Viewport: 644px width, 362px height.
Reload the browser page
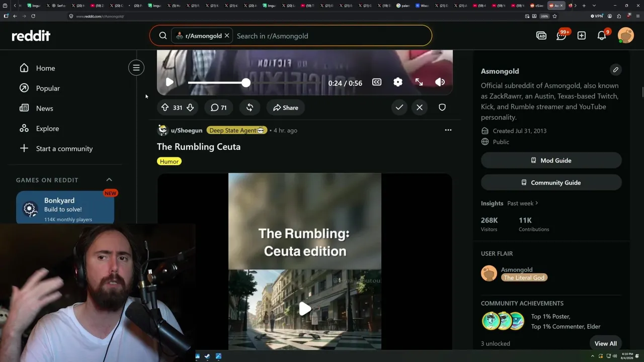click(33, 16)
